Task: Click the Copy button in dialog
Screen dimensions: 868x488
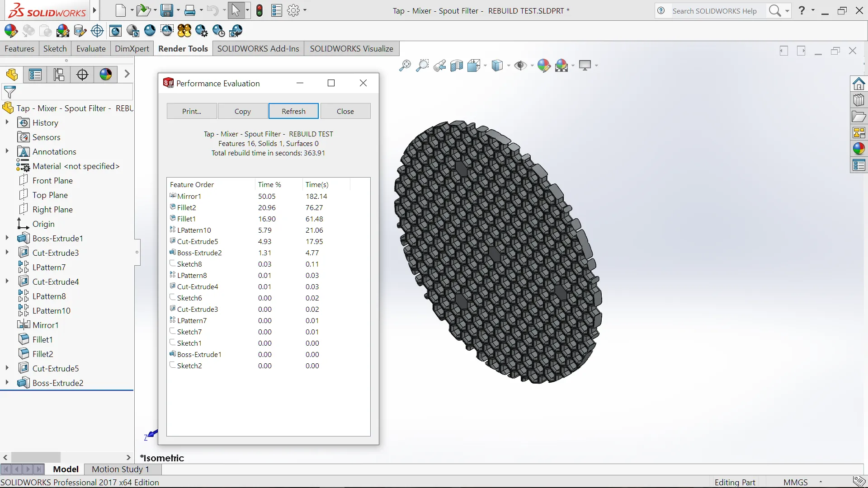Action: [242, 112]
